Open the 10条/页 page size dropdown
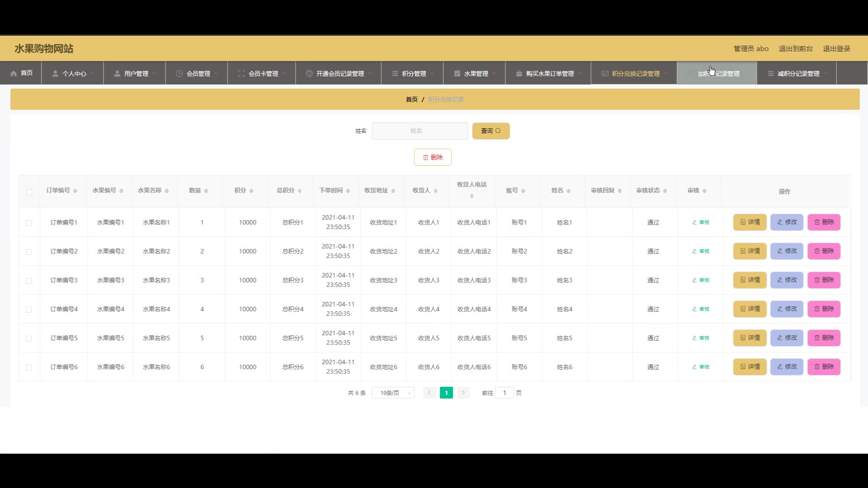868x488 pixels. pyautogui.click(x=393, y=393)
